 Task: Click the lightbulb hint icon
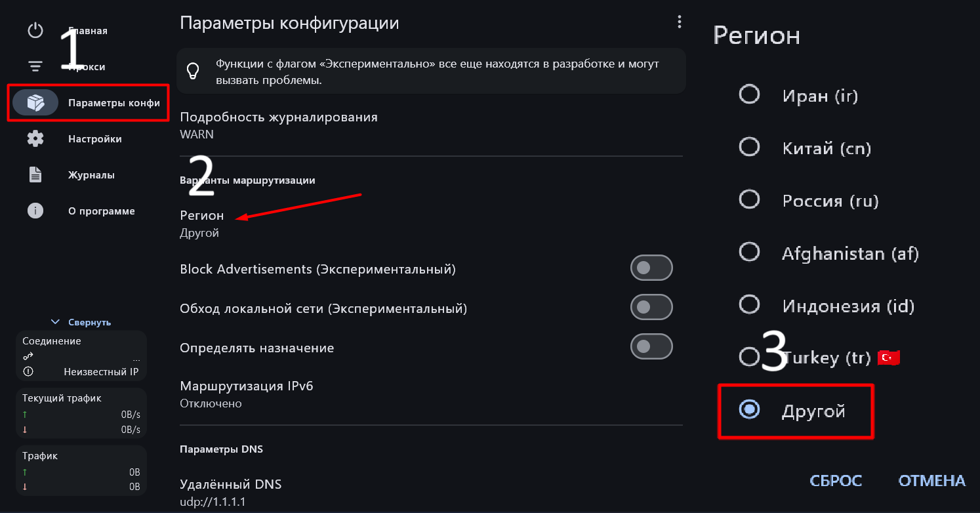pos(194,71)
